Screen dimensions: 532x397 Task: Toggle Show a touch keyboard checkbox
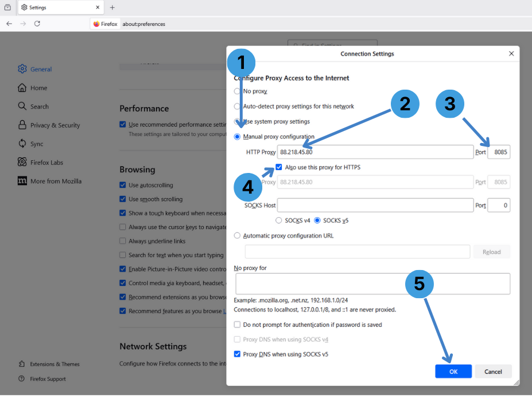point(122,213)
